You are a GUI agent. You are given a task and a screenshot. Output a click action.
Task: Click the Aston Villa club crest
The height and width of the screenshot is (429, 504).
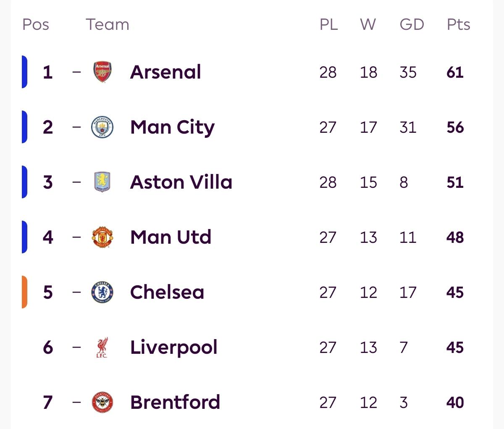click(x=102, y=182)
